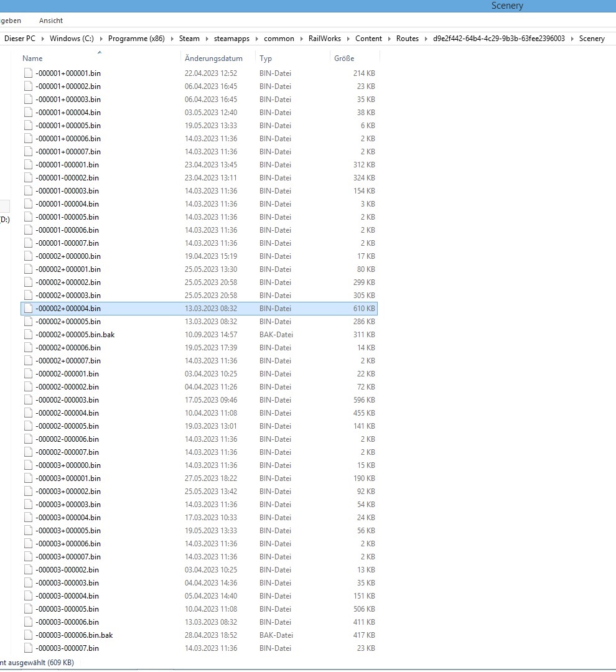The width and height of the screenshot is (616, 672).
Task: Navigate to Programme (x86) breadcrumb
Action: pyautogui.click(x=136, y=39)
